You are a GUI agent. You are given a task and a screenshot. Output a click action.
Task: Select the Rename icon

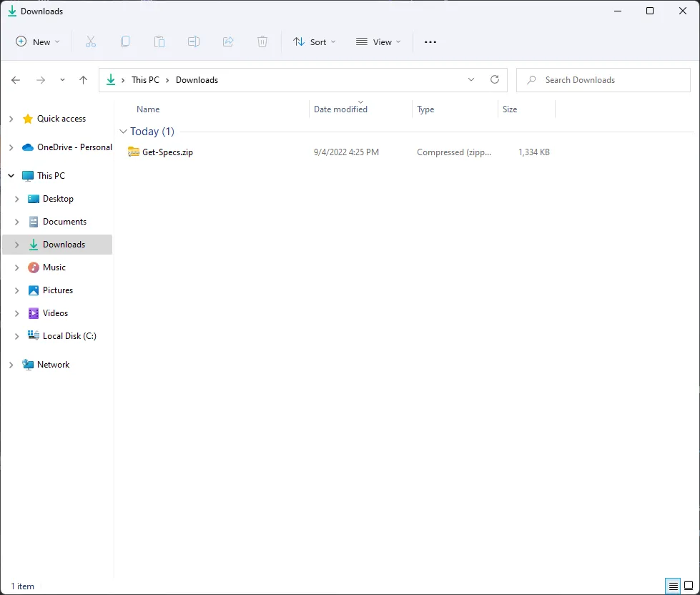(194, 41)
